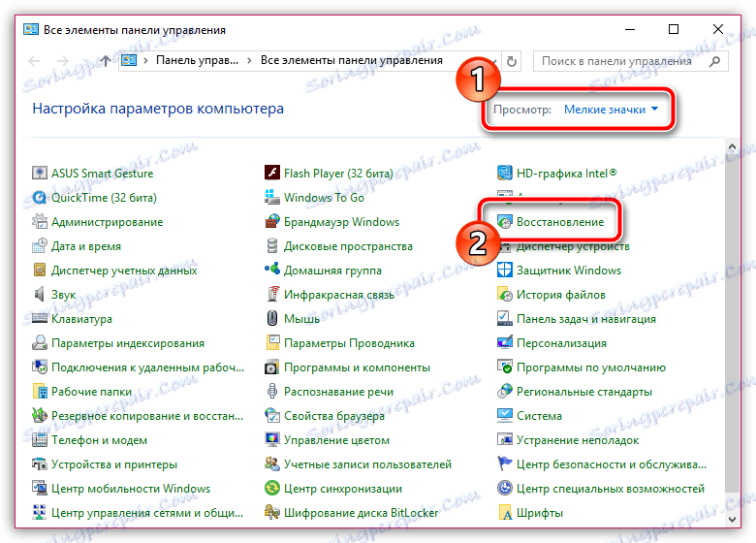756x543 pixels.
Task: Open the Программы и компоненты icon
Action: [272, 367]
